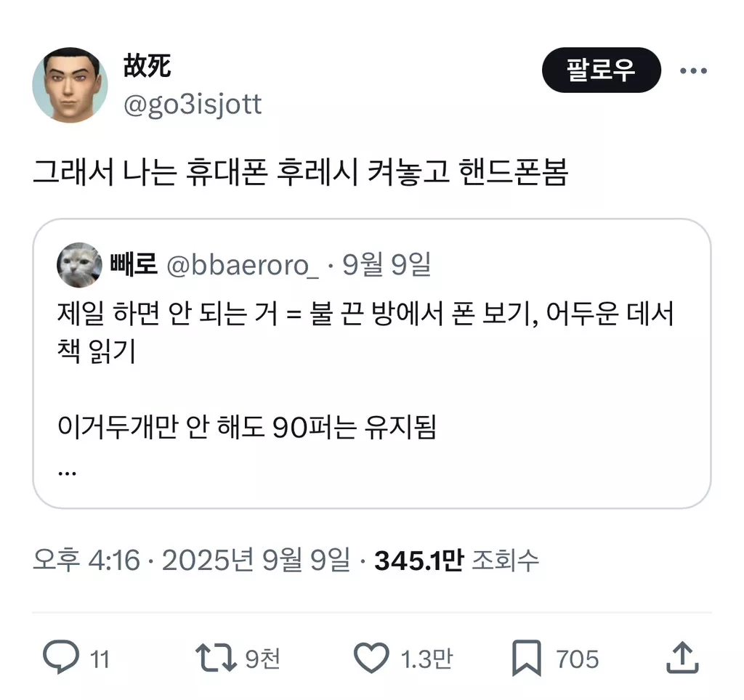Open the quoted tweet's 9월 9일 date
Image resolution: width=744 pixels, height=700 pixels.
tap(386, 266)
